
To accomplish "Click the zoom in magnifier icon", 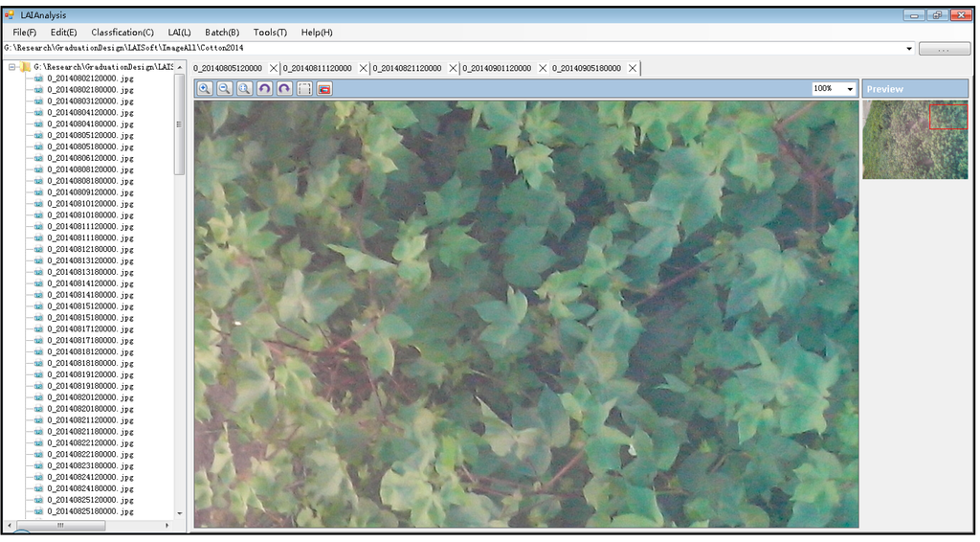I will (205, 88).
